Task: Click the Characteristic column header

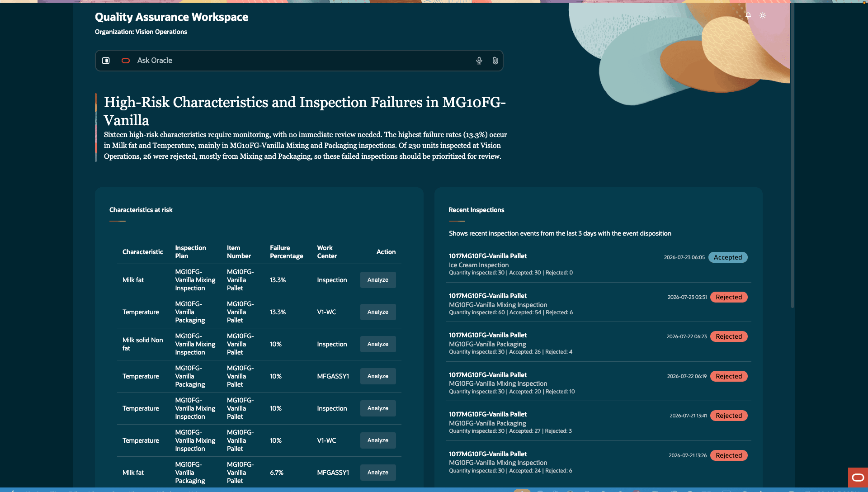Action: [142, 252]
